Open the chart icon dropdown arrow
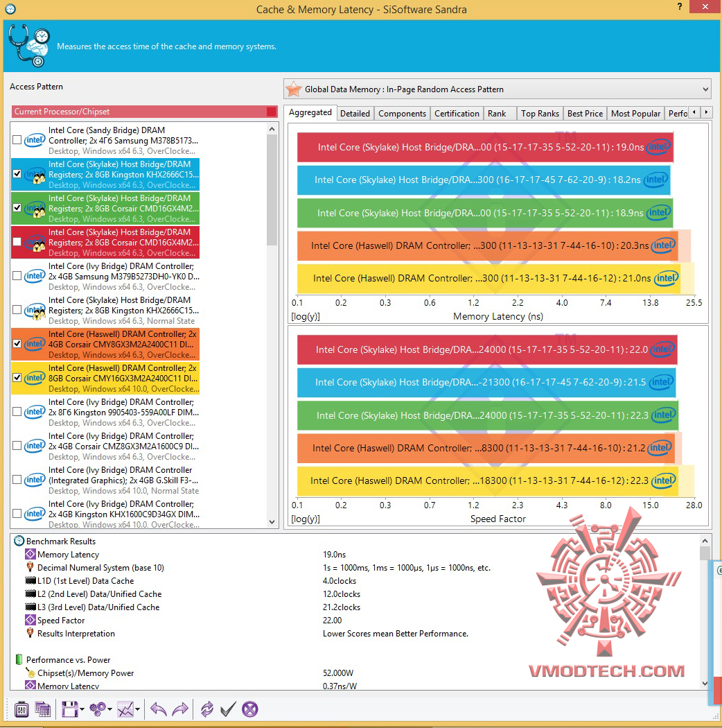Screen dimensions: 722x728 coord(138,709)
